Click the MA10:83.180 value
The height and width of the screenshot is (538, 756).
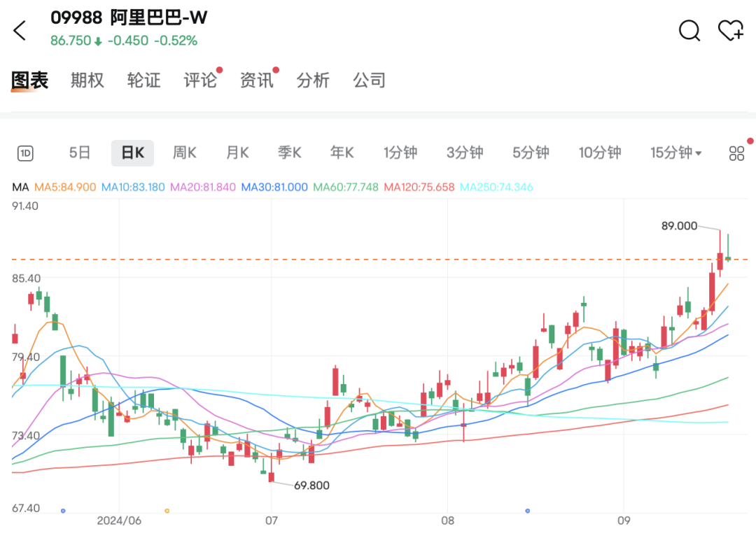point(133,187)
